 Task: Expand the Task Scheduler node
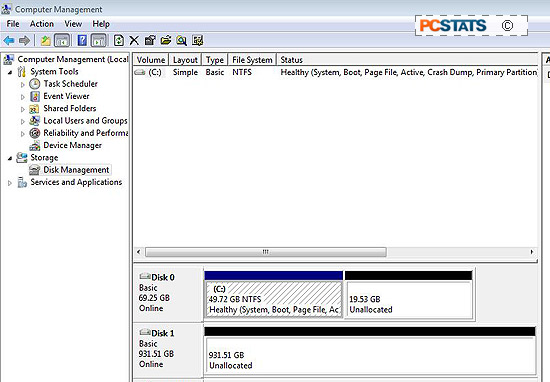[23, 85]
